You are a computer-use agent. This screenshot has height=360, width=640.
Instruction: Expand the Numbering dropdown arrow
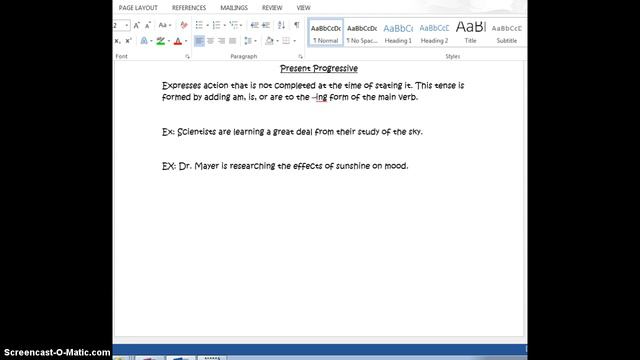click(x=224, y=25)
